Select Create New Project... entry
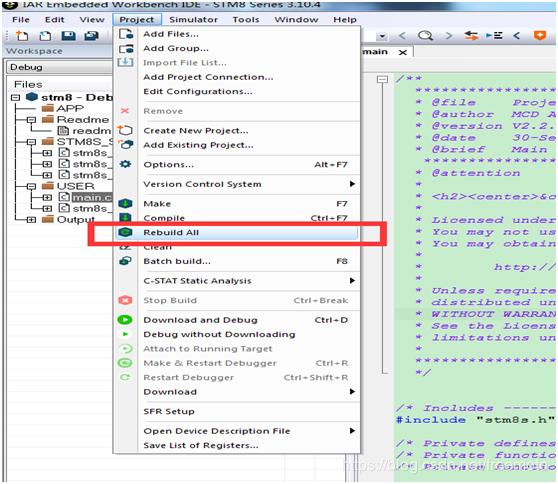Image resolution: width=558 pixels, height=484 pixels. click(237, 131)
